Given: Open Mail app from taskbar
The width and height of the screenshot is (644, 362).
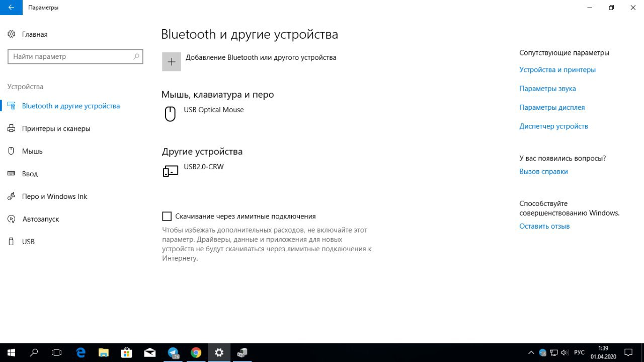Looking at the screenshot, I should pyautogui.click(x=150, y=352).
